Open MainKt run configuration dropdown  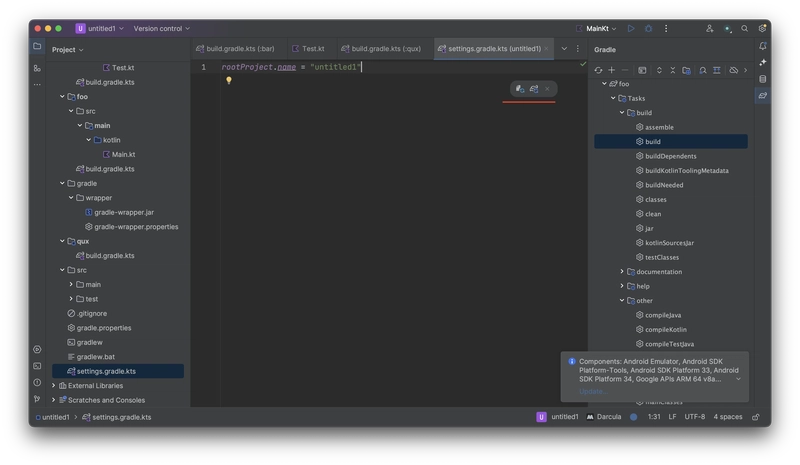596,29
